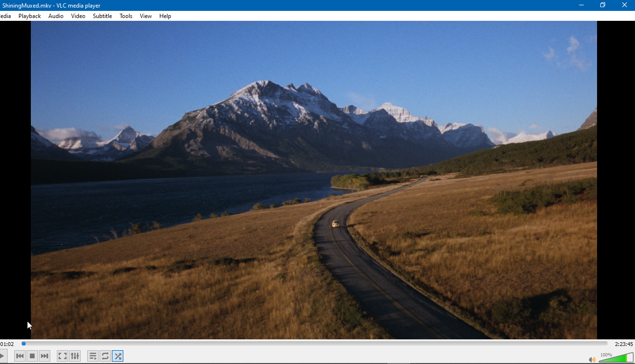This screenshot has height=364, width=635.
Task: Open the Playback menu
Action: (30, 16)
